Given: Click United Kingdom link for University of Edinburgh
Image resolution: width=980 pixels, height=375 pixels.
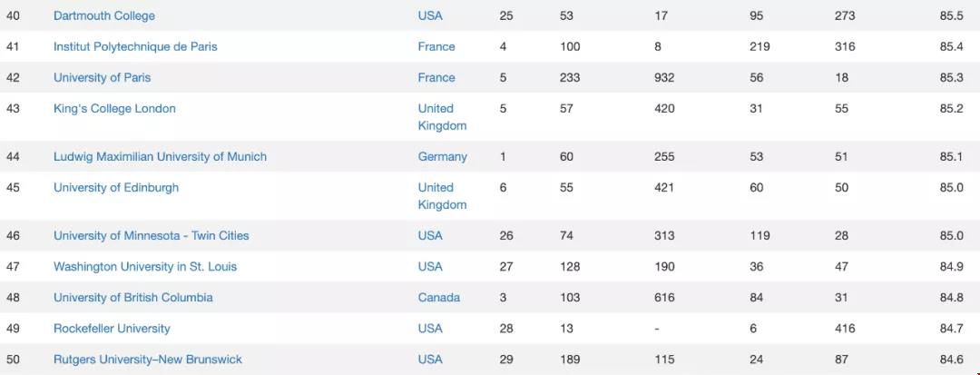Looking at the screenshot, I should 442,196.
